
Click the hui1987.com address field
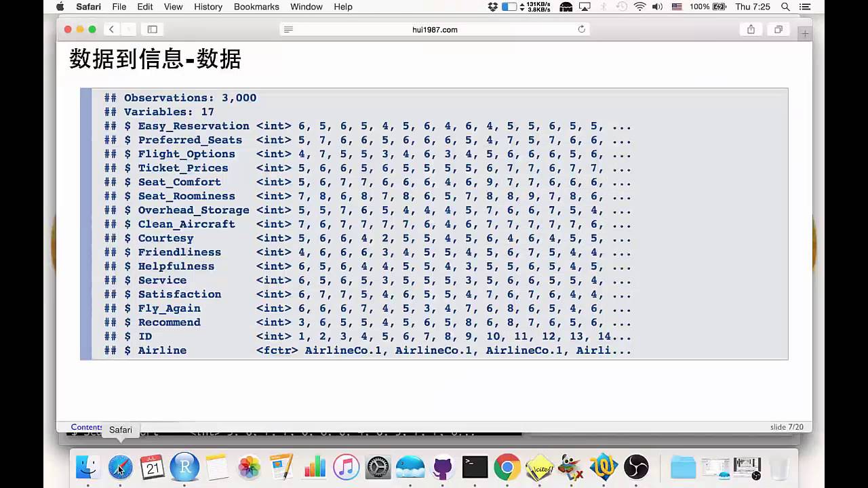tap(435, 29)
